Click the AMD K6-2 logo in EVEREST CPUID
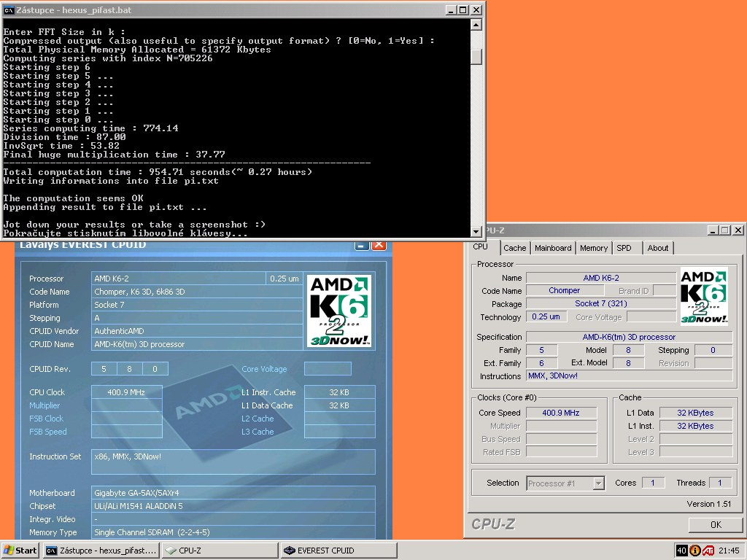 pyautogui.click(x=338, y=311)
